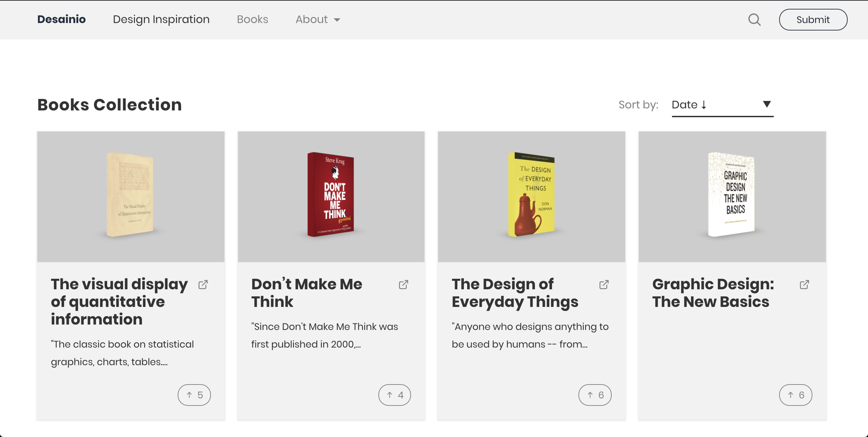Open external link for 'The visual display of quantitative information'

click(203, 285)
